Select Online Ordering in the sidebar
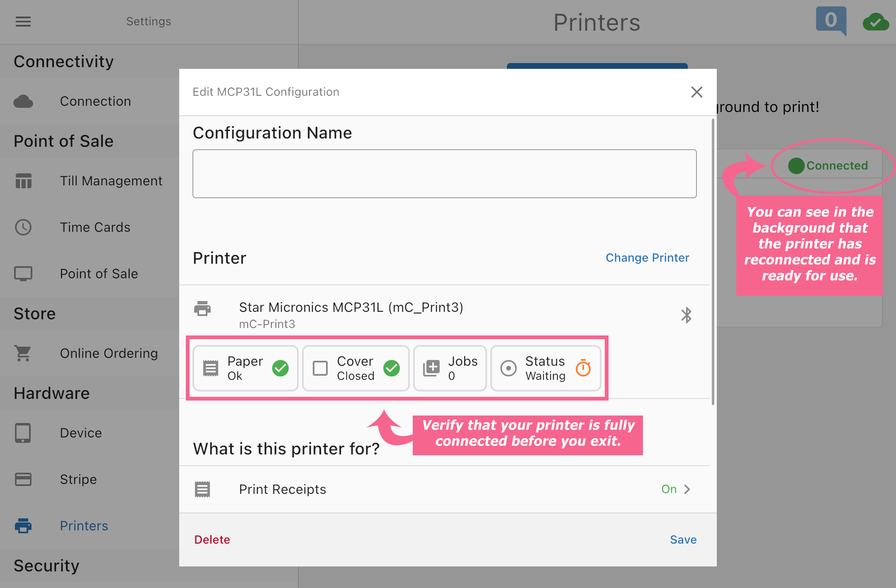The image size is (896, 588). click(x=109, y=353)
